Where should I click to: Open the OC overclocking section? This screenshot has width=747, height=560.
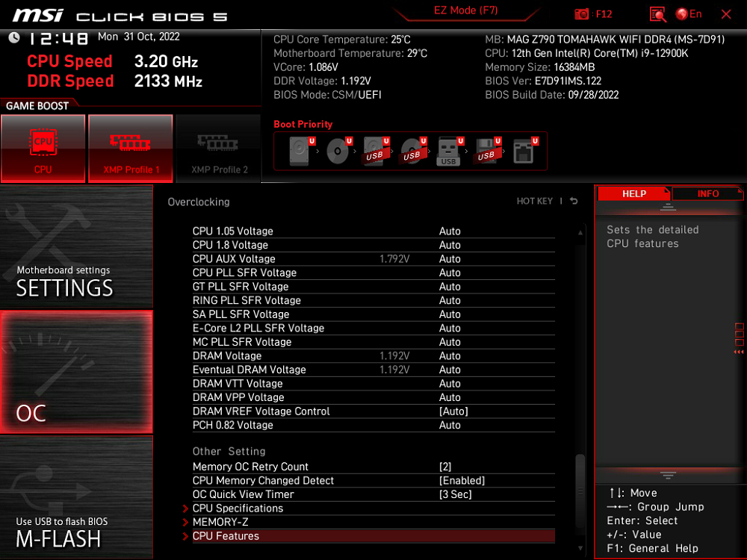[76, 372]
